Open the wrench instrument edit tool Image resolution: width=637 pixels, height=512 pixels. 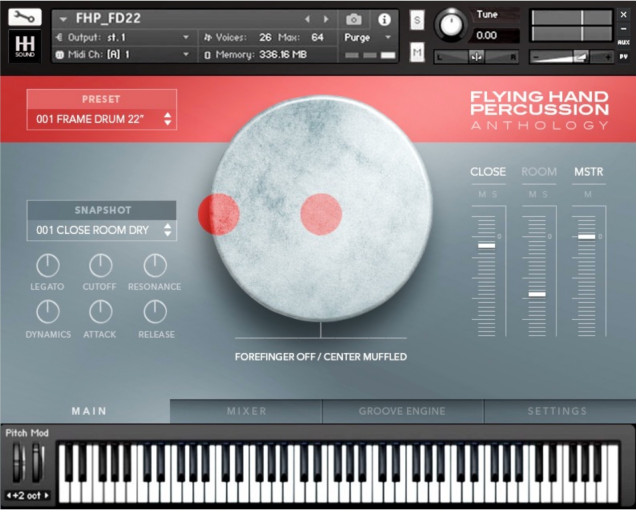24,17
